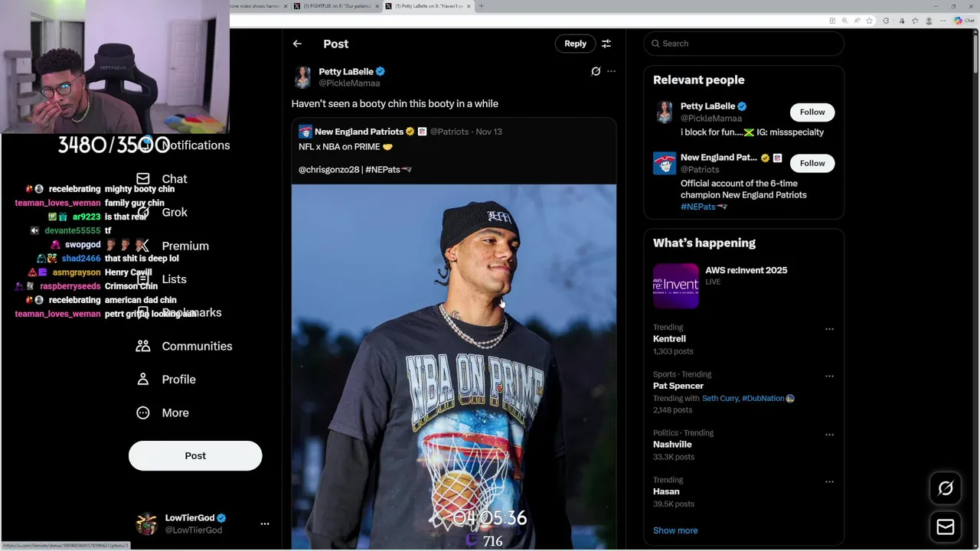
Task: Click the #NEPats hashtag in the quoted post
Action: 383,169
